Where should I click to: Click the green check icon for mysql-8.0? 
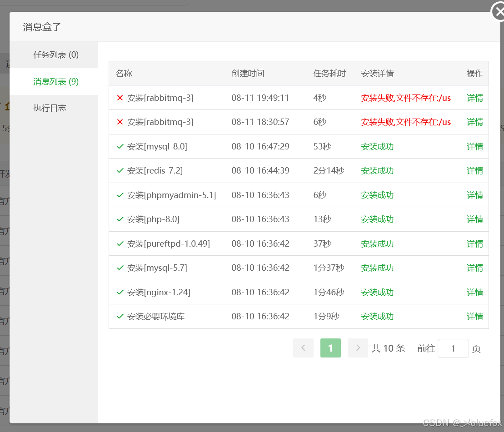coord(120,146)
